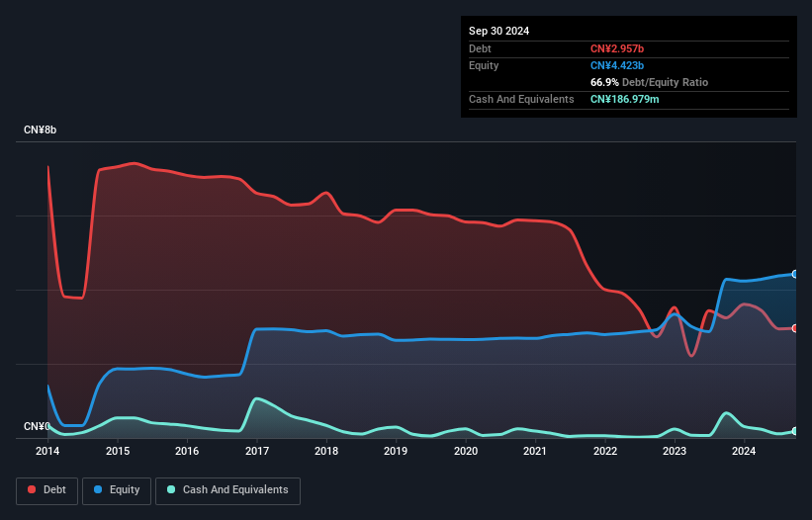Toggle the Equity series in the legend
This screenshot has width=812, height=520.
pos(117,490)
